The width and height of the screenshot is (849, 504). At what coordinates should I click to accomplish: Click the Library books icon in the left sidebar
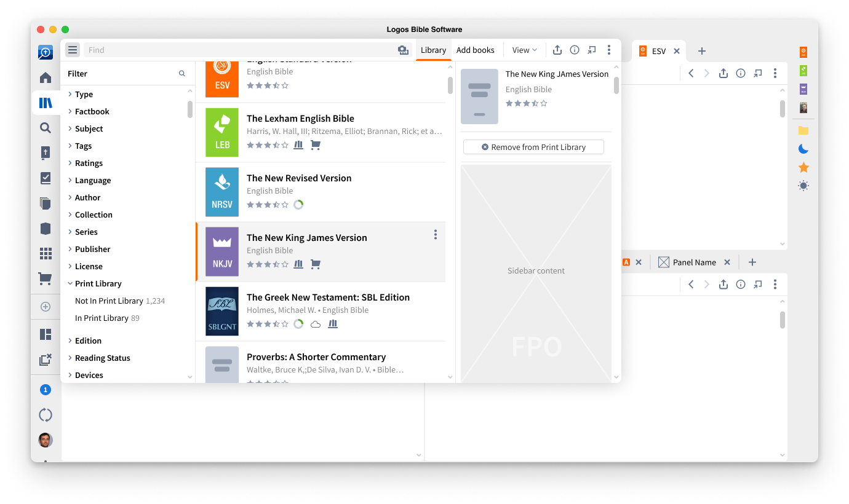click(46, 103)
